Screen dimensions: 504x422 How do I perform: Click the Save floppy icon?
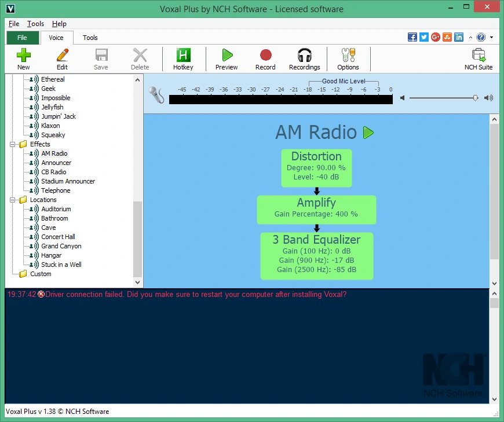101,55
